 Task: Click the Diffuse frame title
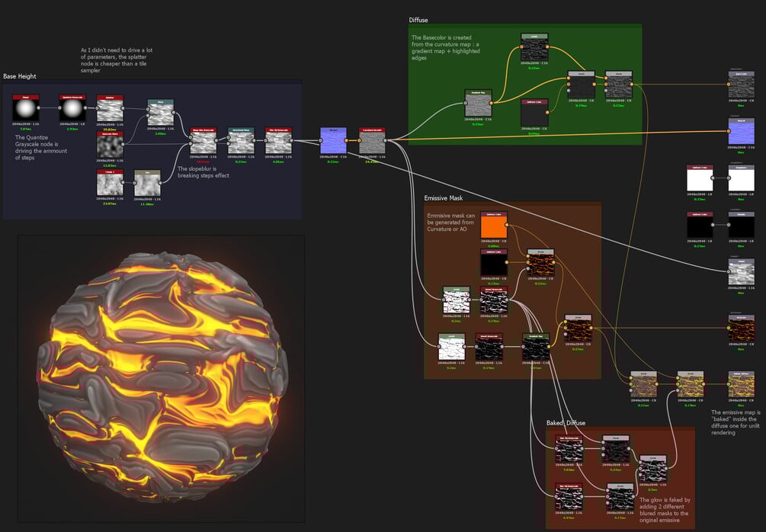tap(418, 20)
